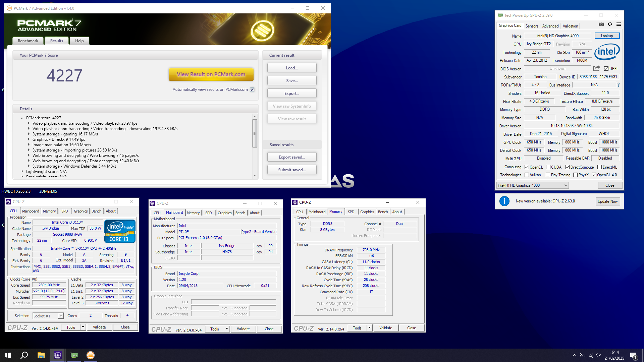
Task: Click the Update Now button
Action: click(607, 201)
